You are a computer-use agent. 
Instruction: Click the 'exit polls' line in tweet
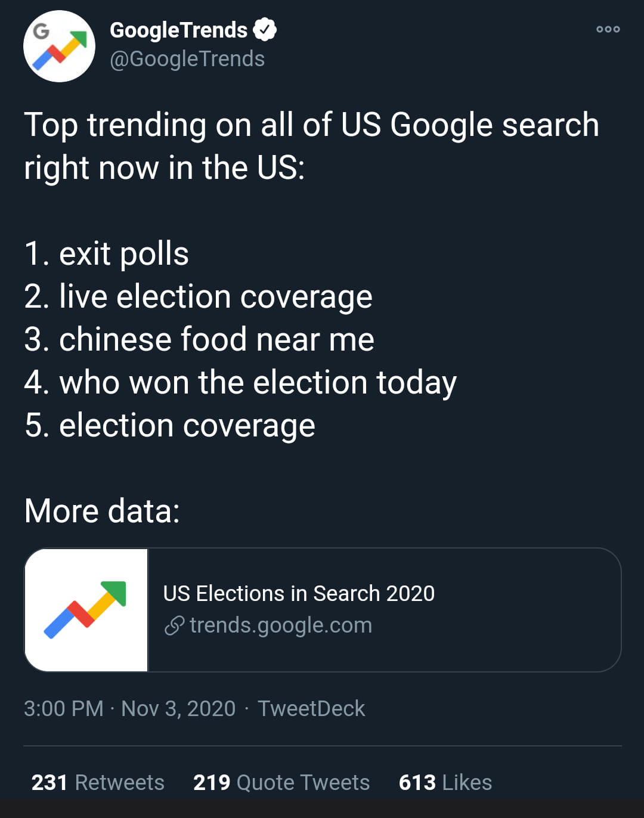107,254
